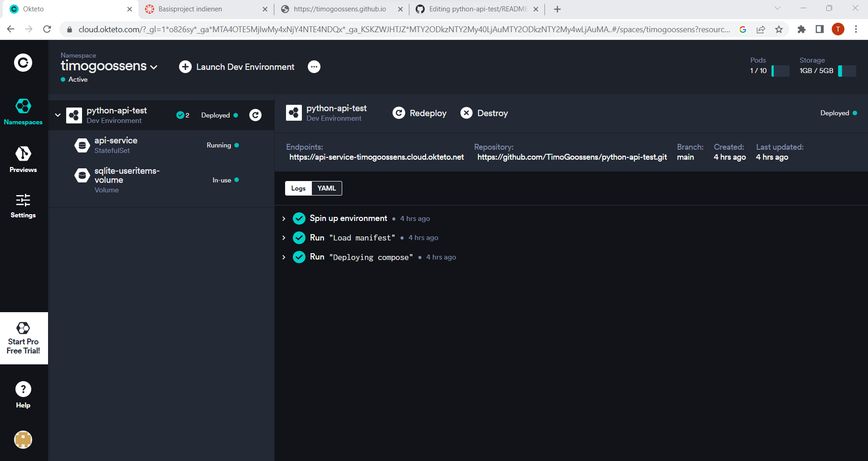The width and height of the screenshot is (868, 461).
Task: Expand the Load manifest log step
Action: pos(284,238)
